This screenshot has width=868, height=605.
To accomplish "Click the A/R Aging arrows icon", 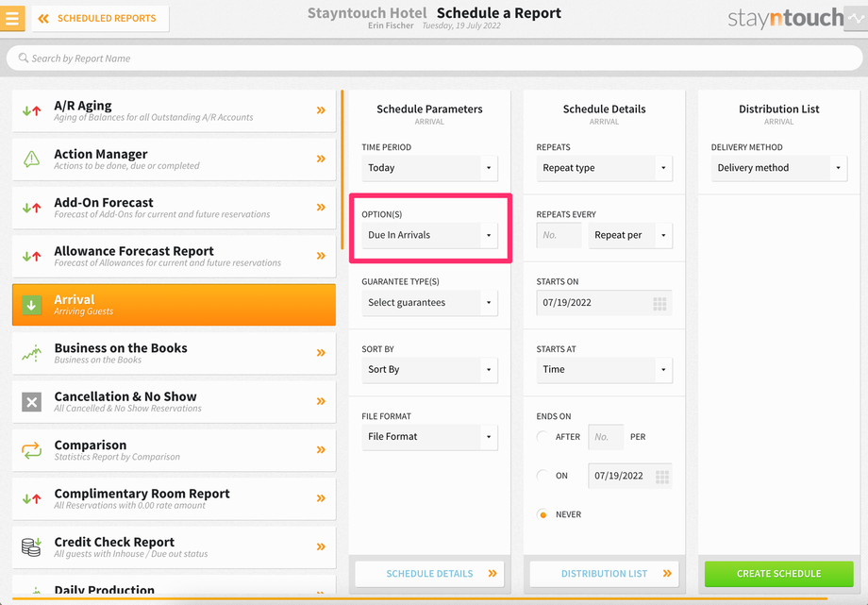I will [x=31, y=110].
